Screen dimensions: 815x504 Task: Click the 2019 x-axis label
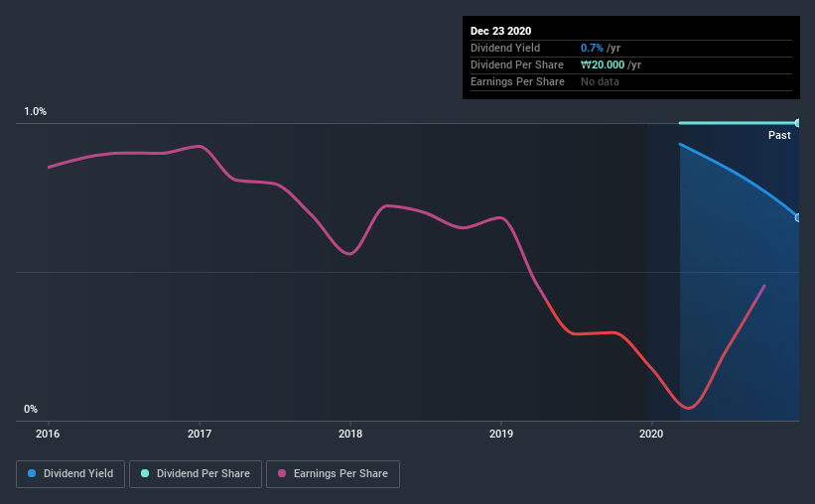pos(501,434)
